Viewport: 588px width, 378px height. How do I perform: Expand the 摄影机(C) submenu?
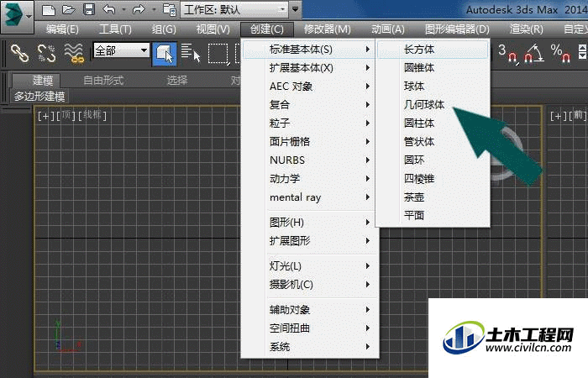309,285
